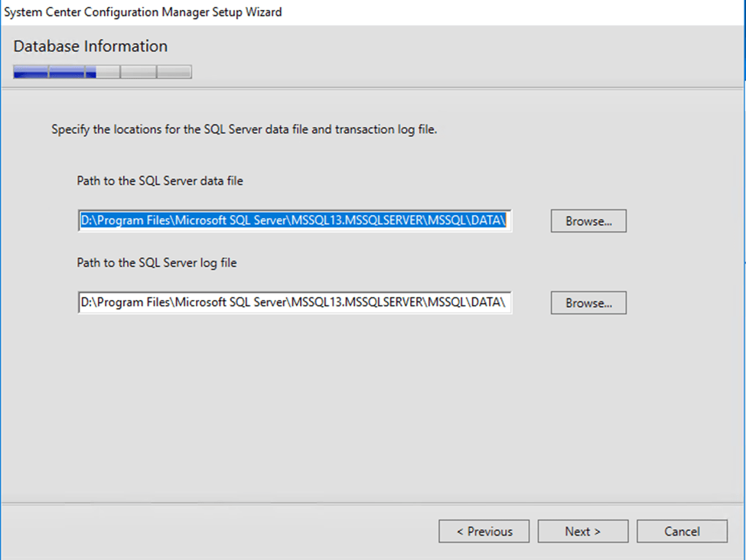Click the 'Path to the SQL Server log file' label

(x=157, y=263)
